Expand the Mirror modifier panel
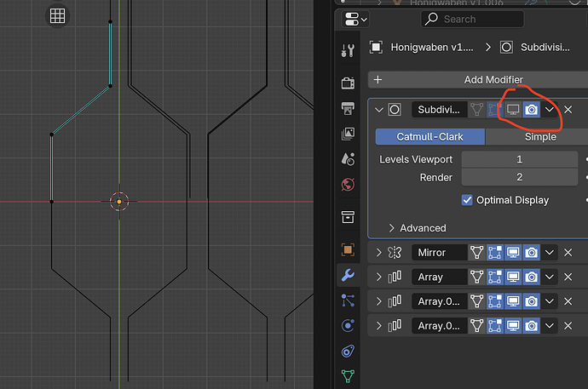588x389 pixels. 379,253
